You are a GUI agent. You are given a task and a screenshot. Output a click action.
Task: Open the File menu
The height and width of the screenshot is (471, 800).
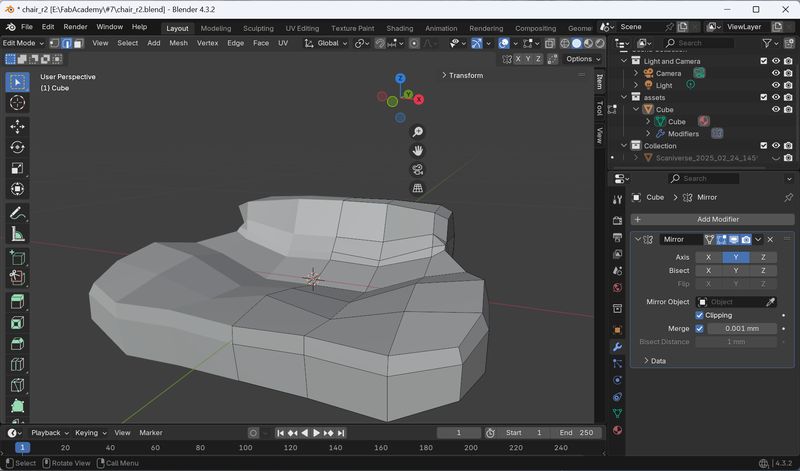pyautogui.click(x=27, y=27)
